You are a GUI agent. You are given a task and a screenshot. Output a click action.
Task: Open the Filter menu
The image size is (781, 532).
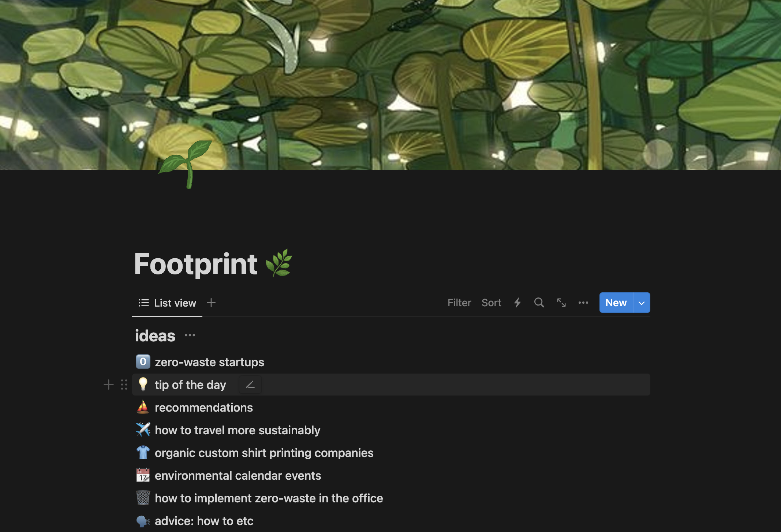pos(459,303)
